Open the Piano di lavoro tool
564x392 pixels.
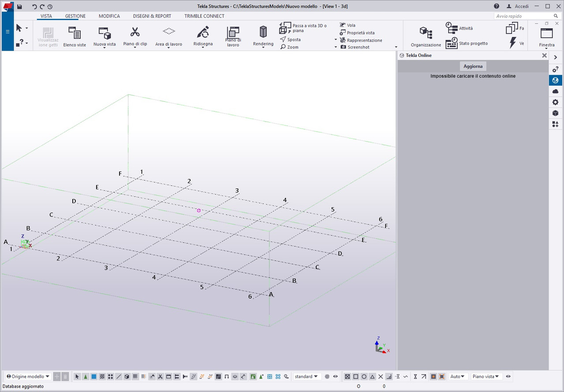tap(233, 36)
